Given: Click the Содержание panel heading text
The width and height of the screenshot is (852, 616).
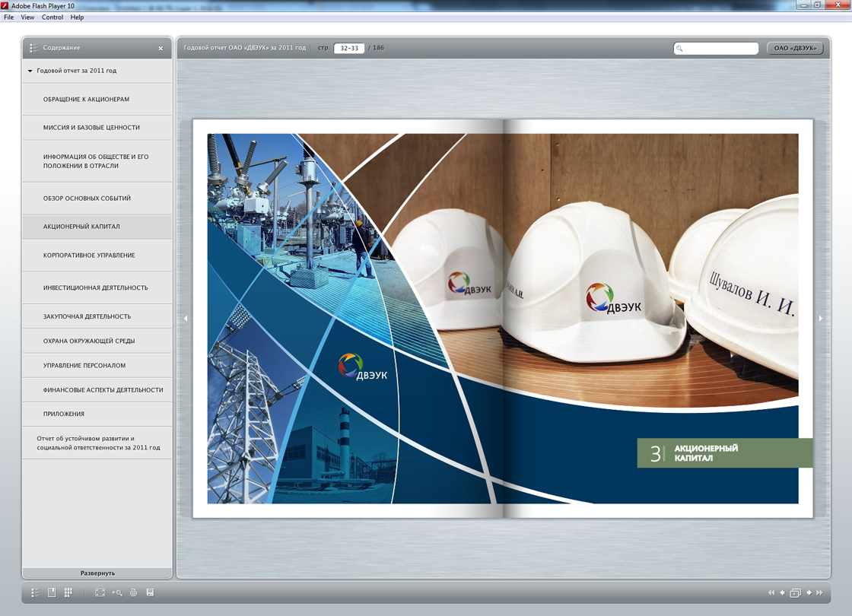Looking at the screenshot, I should [62, 48].
